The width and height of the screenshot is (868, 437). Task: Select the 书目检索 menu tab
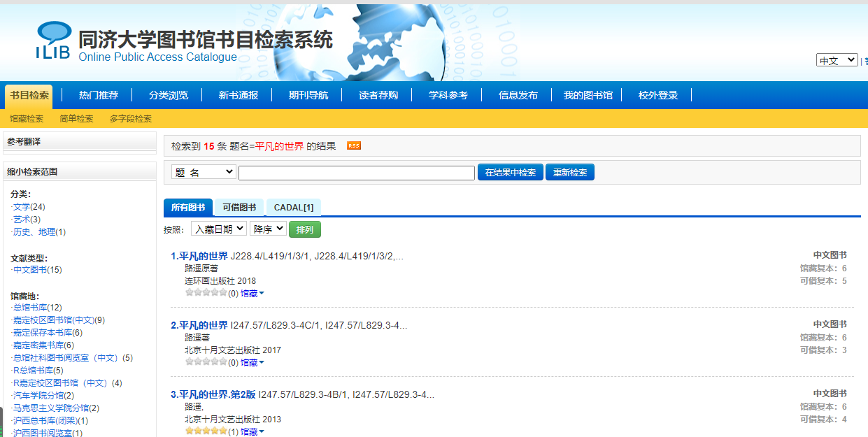point(29,96)
